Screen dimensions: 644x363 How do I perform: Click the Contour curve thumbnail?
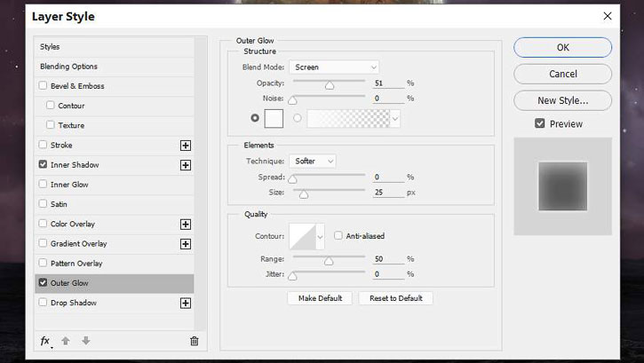(303, 237)
